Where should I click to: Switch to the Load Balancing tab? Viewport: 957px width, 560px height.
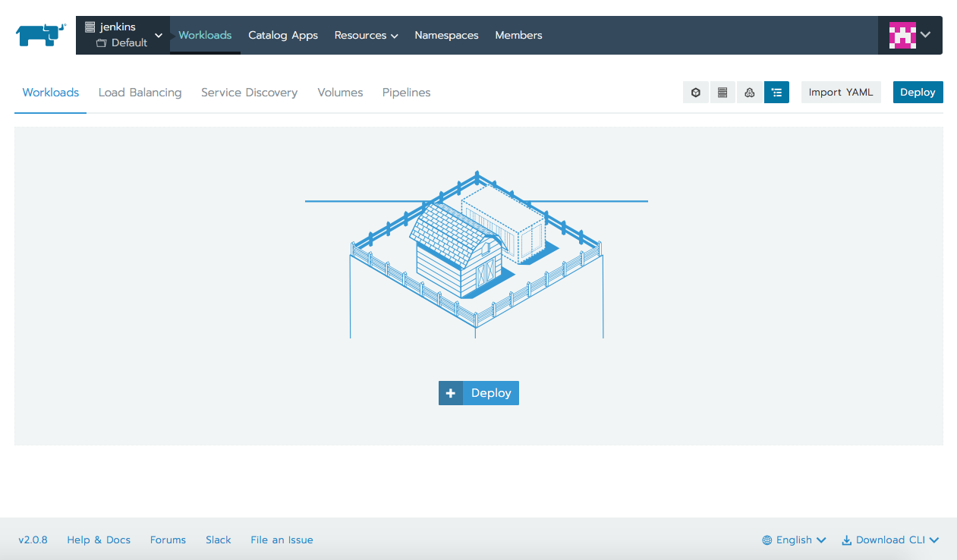140,93
